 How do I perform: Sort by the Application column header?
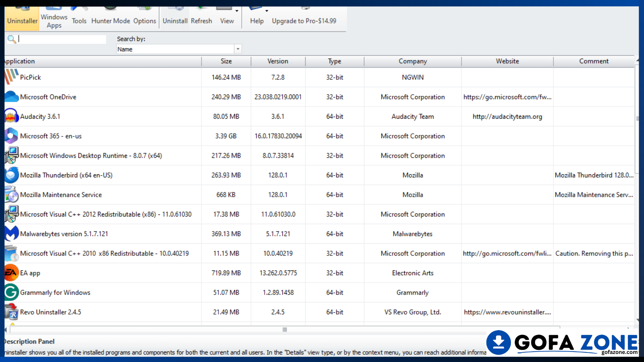click(x=102, y=61)
